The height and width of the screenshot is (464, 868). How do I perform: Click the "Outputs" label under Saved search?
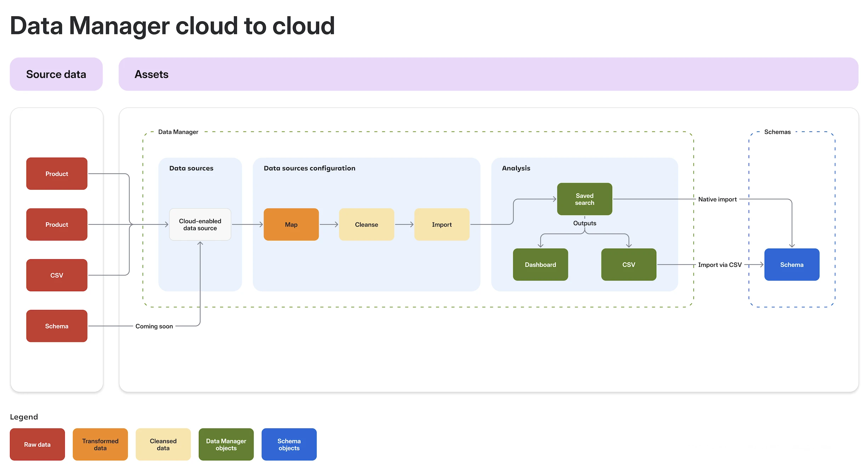584,223
